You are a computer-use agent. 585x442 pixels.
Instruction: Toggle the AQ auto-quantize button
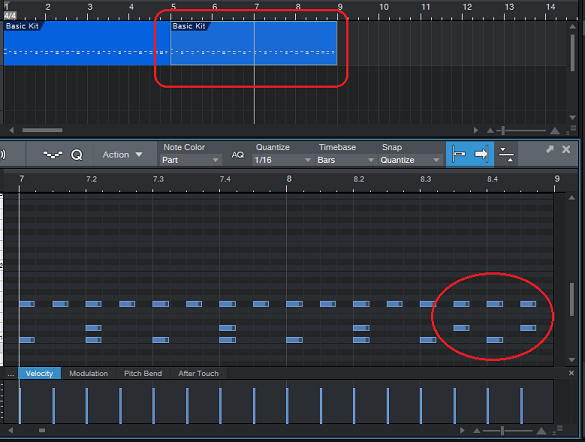click(238, 155)
